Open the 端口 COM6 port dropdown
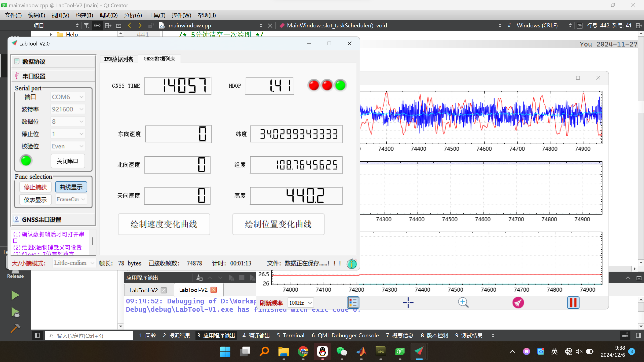This screenshot has width=644, height=362. (68, 97)
